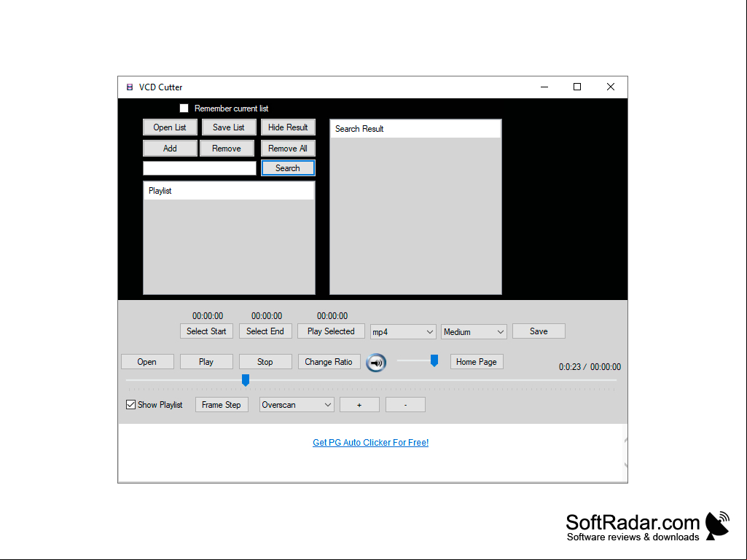The width and height of the screenshot is (747, 560).
Task: Click the minus button
Action: (405, 405)
